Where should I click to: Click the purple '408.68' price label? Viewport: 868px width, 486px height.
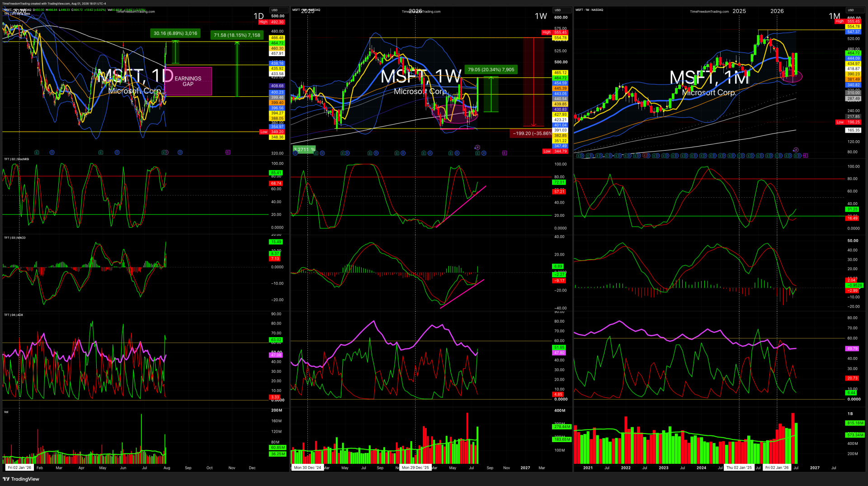pos(277,86)
